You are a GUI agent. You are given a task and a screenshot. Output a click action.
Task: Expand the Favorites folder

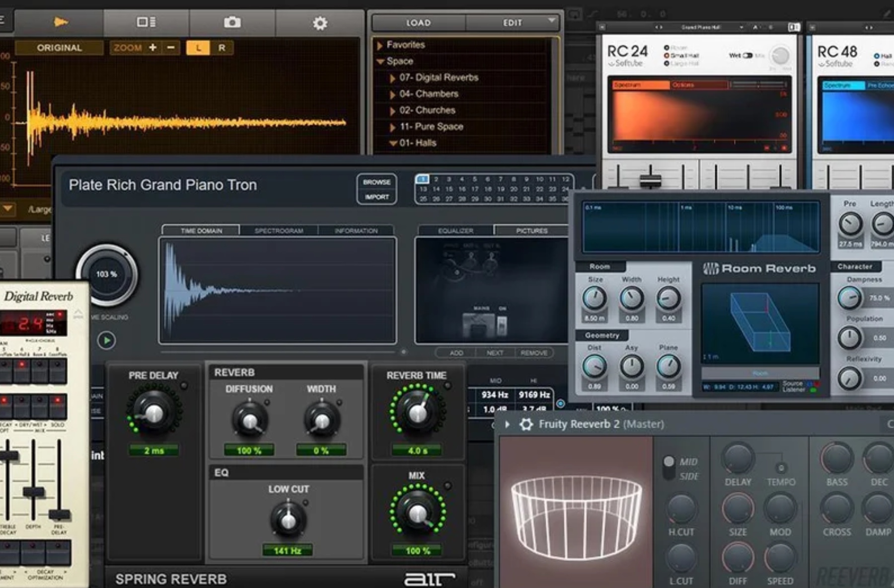(380, 45)
